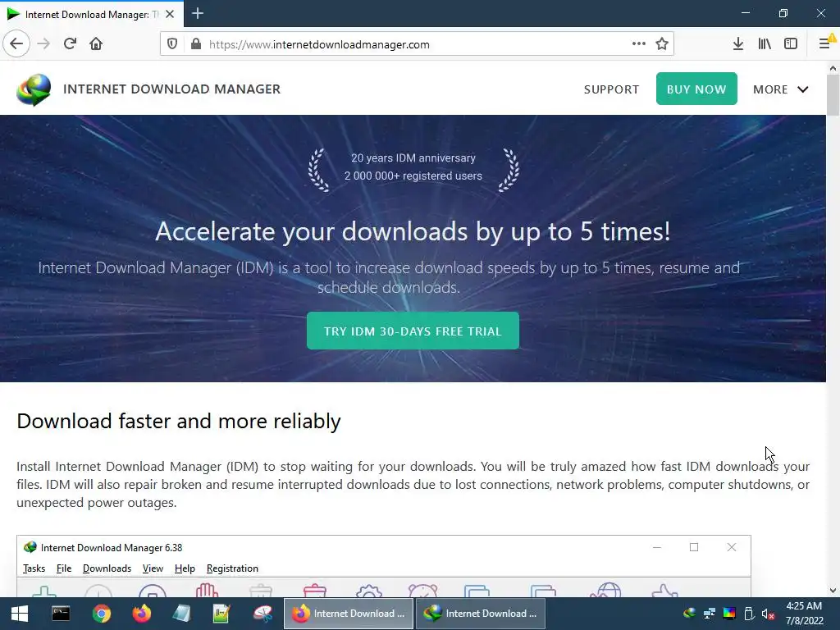Image resolution: width=840 pixels, height=630 pixels.
Task: Open the SUPPORT page link
Action: pos(611,89)
